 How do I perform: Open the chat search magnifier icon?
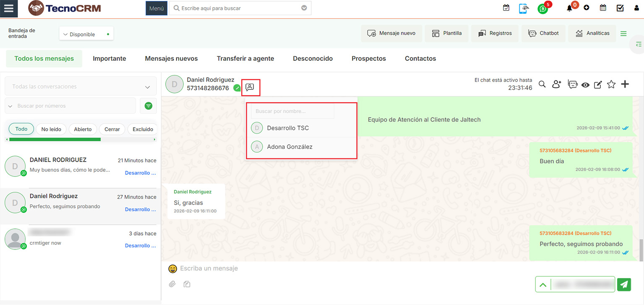click(x=542, y=85)
